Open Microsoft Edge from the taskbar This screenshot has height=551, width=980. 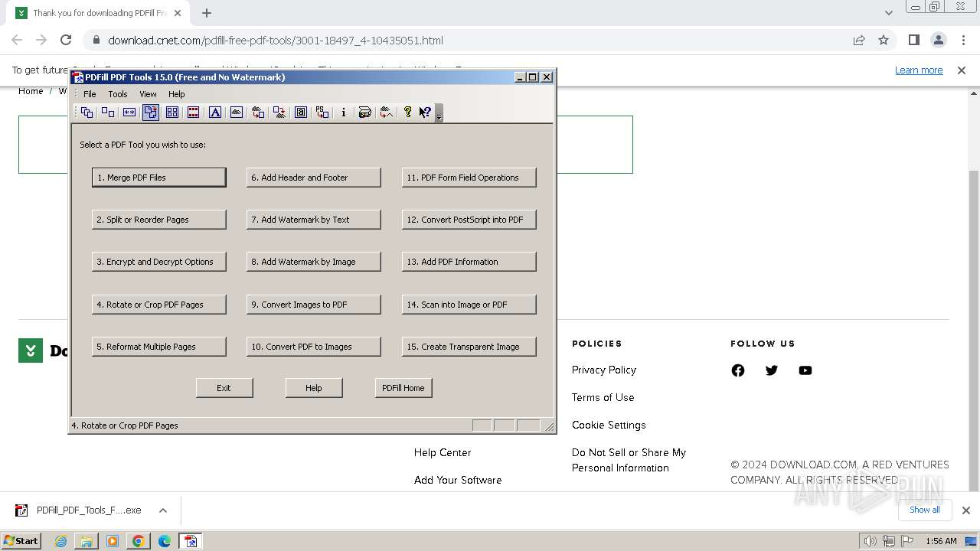165,541
